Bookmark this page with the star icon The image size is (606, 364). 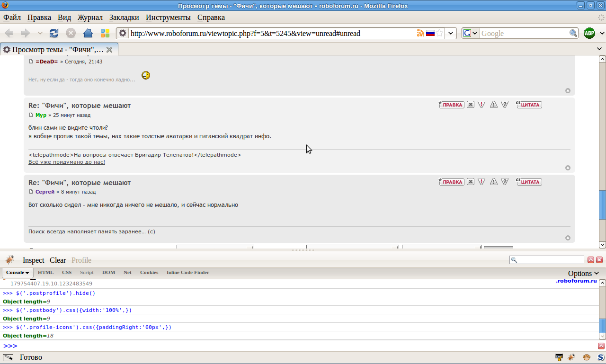[439, 33]
